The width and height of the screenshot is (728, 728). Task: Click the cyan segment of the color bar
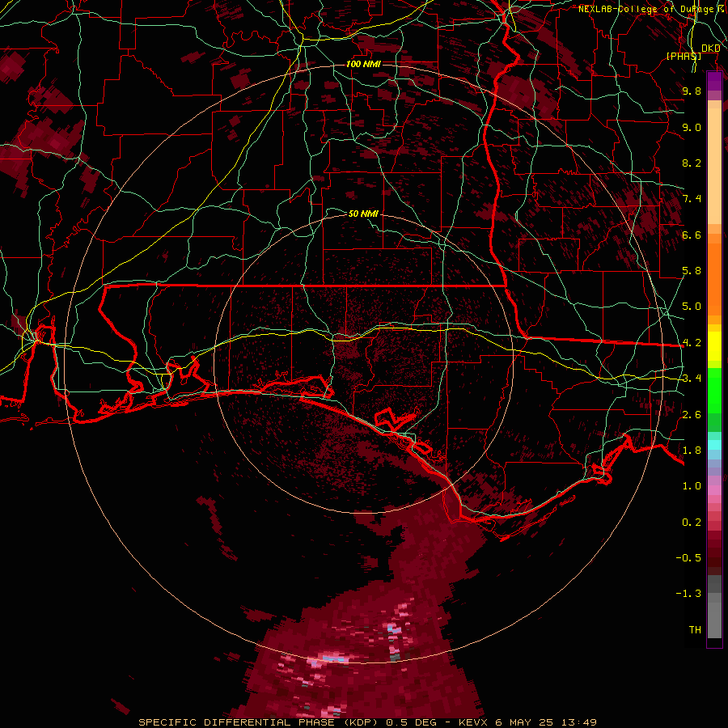[x=714, y=445]
